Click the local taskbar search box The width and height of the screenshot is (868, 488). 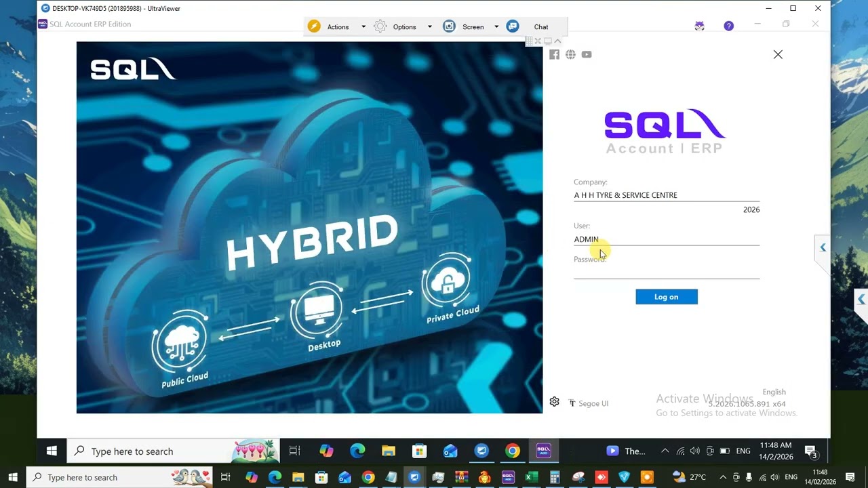pyautogui.click(x=119, y=477)
